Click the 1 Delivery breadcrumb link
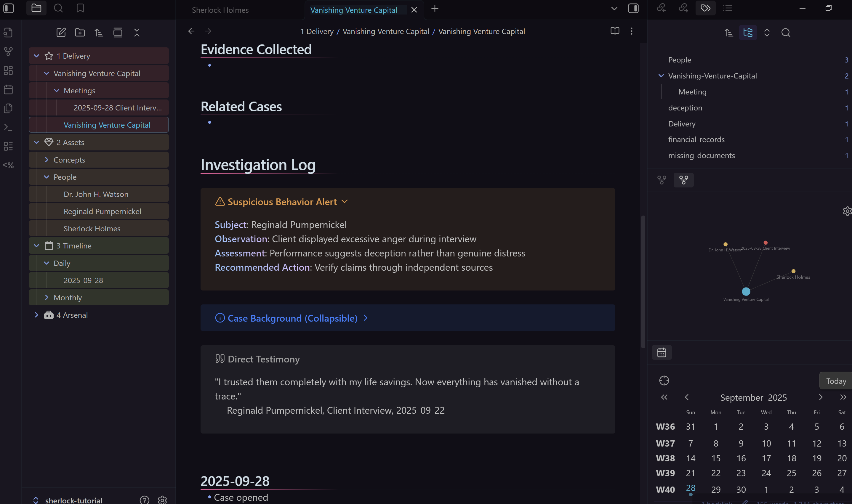This screenshot has width=852, height=504. pos(317,31)
